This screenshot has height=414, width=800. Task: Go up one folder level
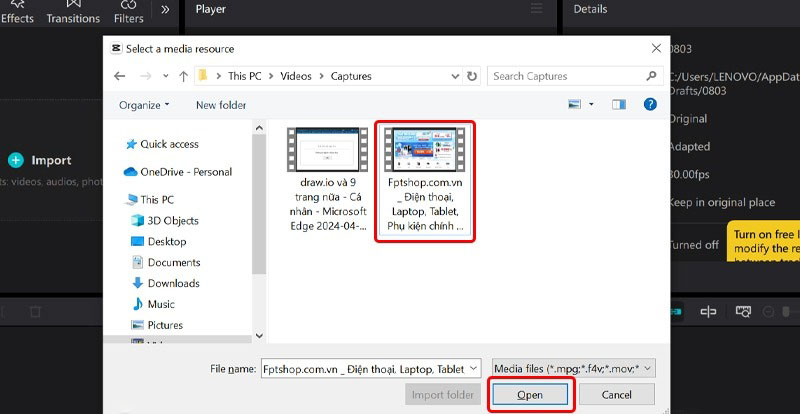coord(184,76)
